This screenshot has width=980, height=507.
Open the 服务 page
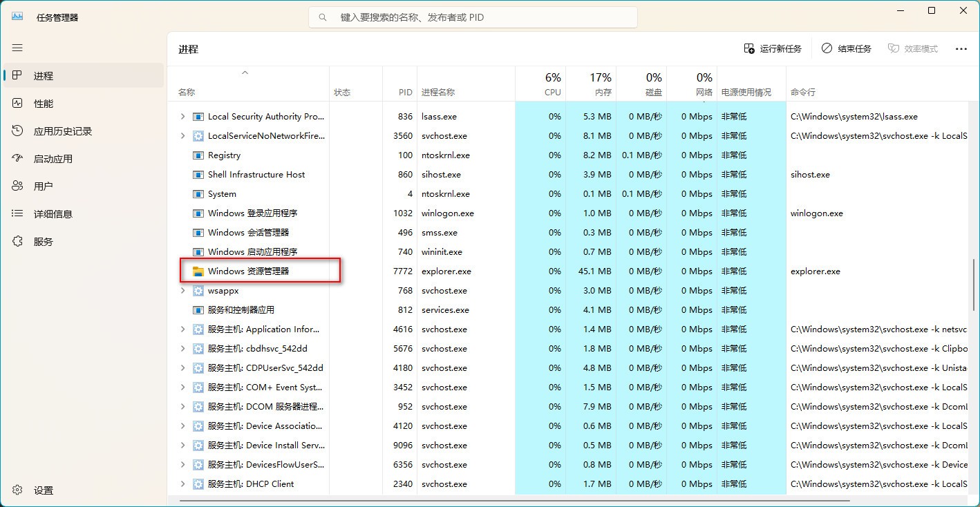[83, 241]
